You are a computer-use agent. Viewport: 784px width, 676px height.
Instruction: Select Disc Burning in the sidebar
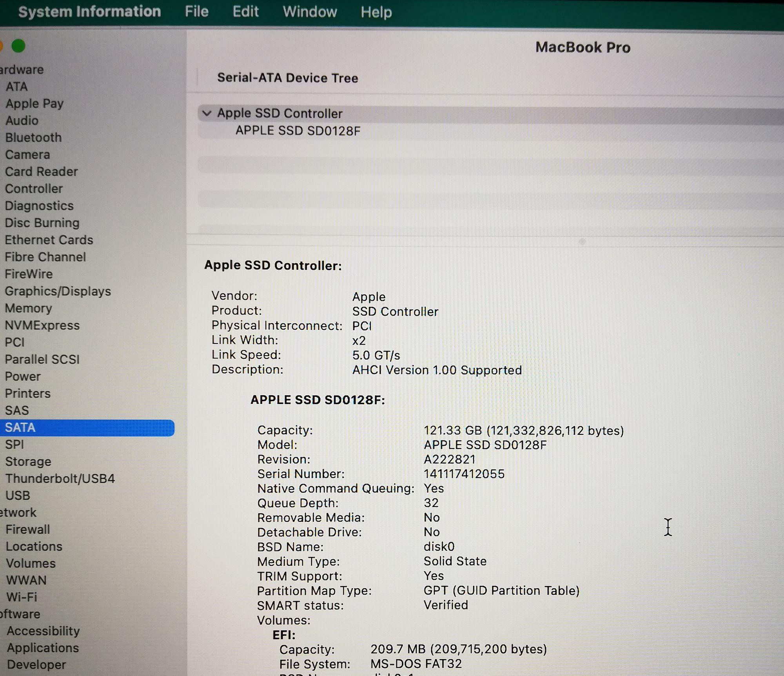pyautogui.click(x=42, y=223)
